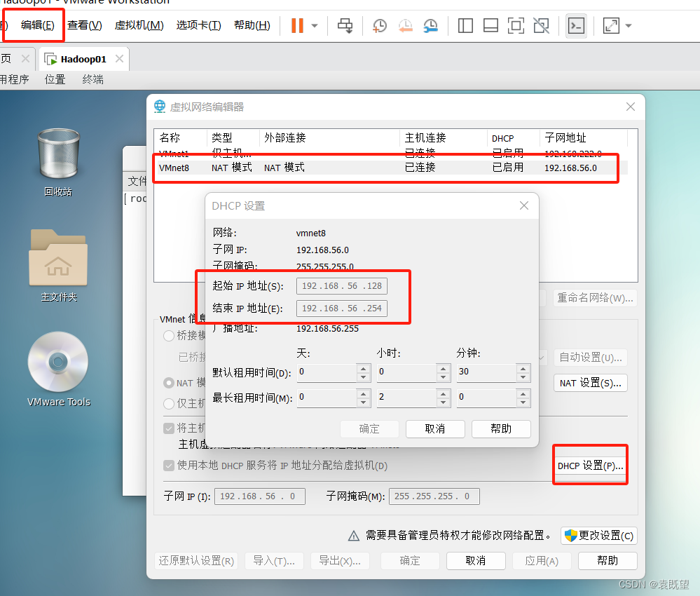Open the console view icon

pyautogui.click(x=577, y=26)
